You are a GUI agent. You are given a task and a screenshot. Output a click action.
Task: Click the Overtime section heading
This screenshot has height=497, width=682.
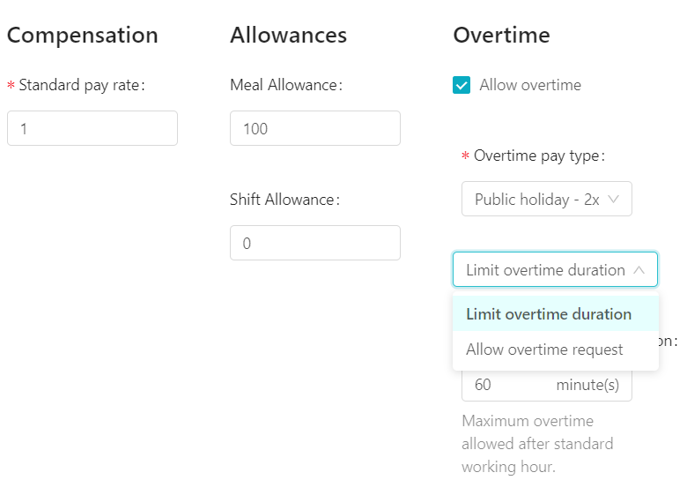(501, 35)
